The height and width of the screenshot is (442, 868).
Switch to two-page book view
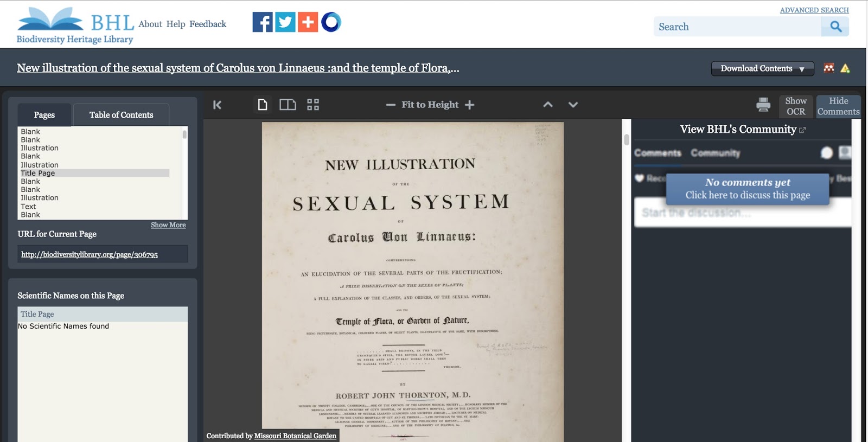click(288, 105)
